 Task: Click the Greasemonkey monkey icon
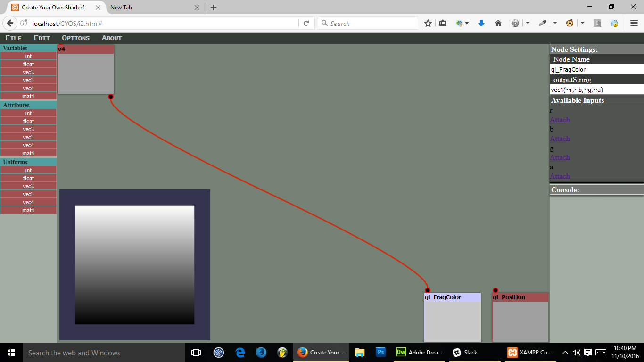(570, 23)
